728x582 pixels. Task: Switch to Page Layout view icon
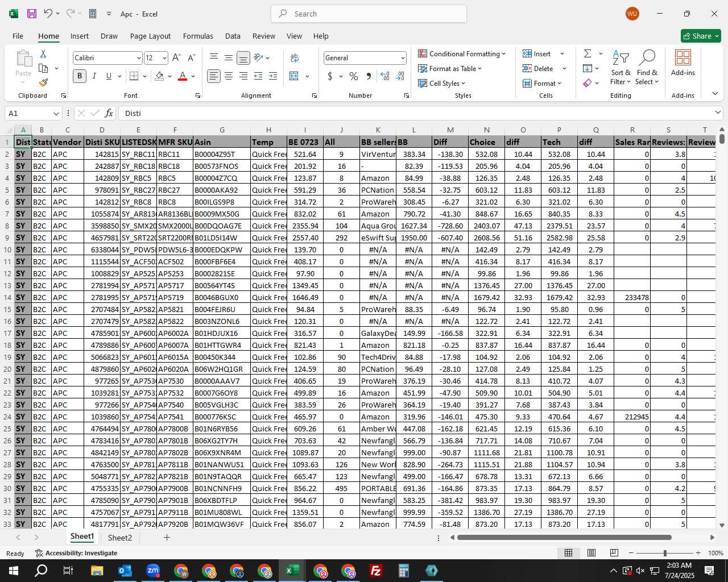[x=591, y=553]
